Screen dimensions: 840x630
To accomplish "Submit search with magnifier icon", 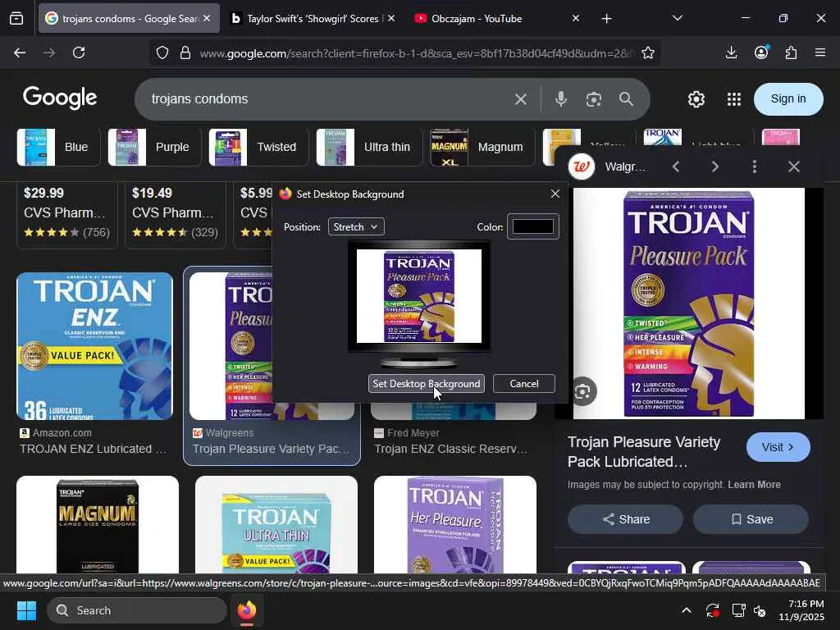I will pos(626,99).
